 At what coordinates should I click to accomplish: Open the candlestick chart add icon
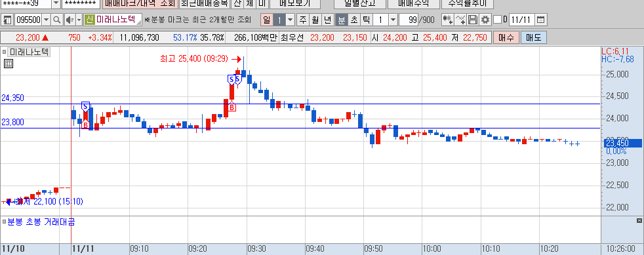coord(447,20)
